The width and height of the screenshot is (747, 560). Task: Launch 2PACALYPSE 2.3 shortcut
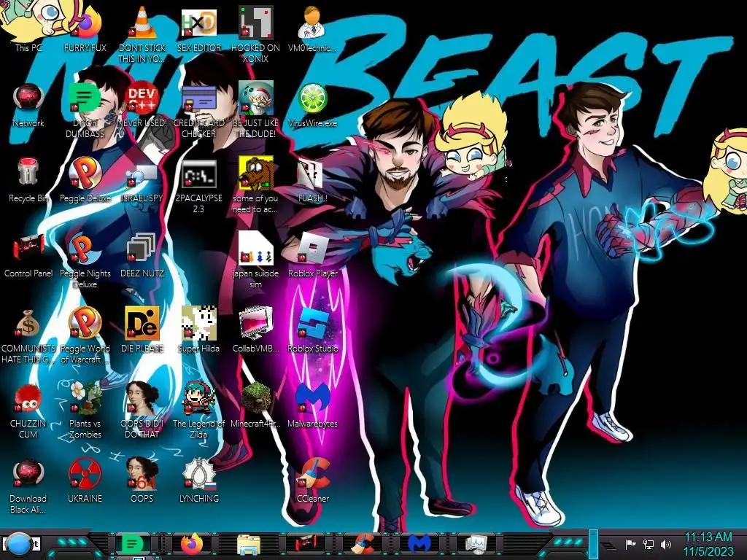[198, 186]
